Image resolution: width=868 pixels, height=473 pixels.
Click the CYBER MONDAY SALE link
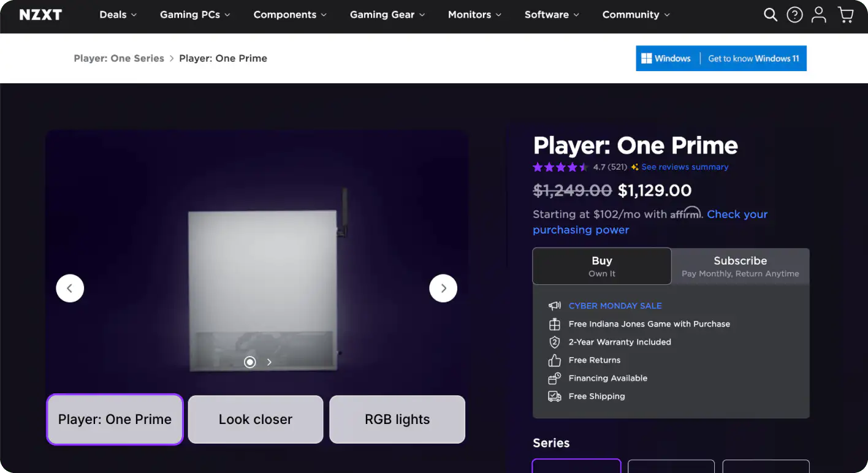pos(615,306)
